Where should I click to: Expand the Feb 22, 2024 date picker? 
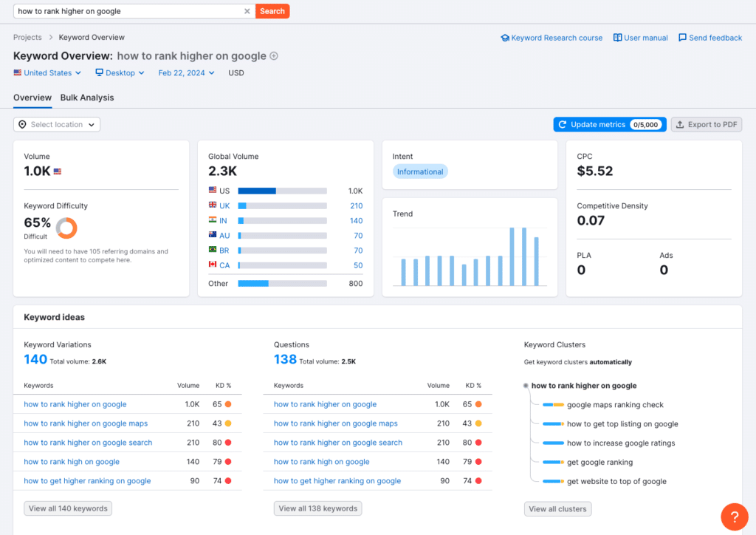186,73
